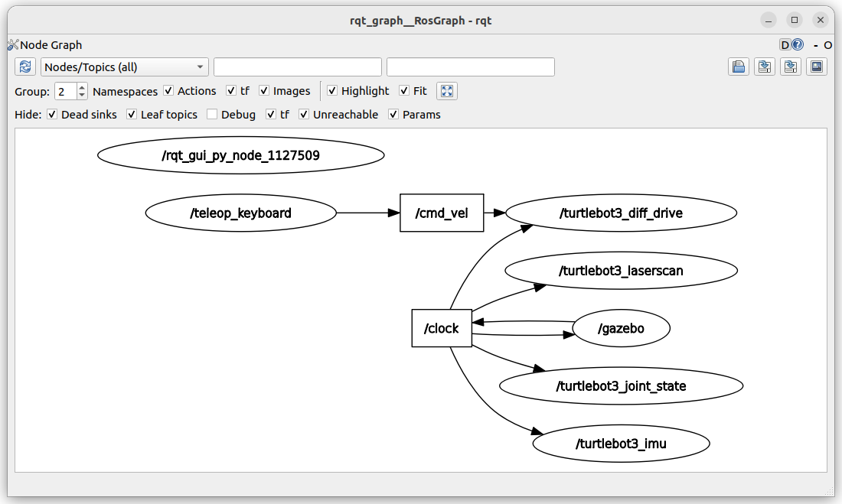The width and height of the screenshot is (842, 504).
Task: Click the fit-in-view icon next to Fit
Action: 447,91
